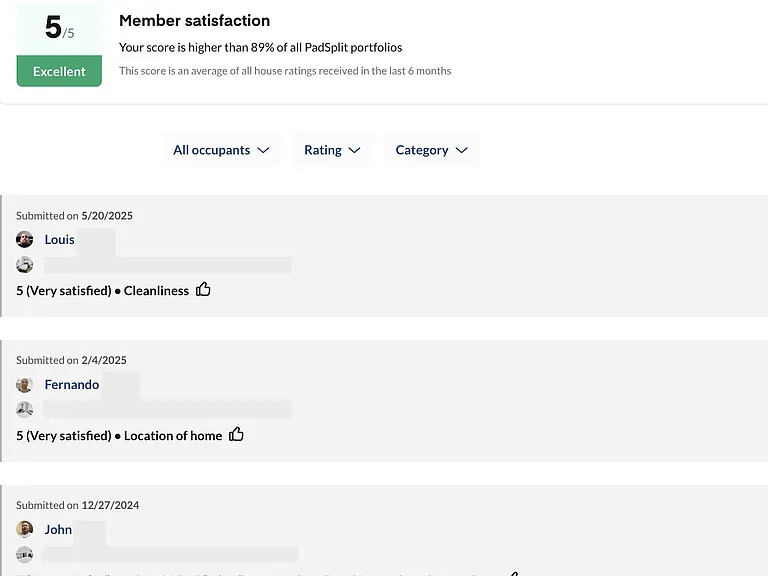Viewport: 768px width, 576px height.
Task: Open the Category filter dropdown
Action: 432,150
